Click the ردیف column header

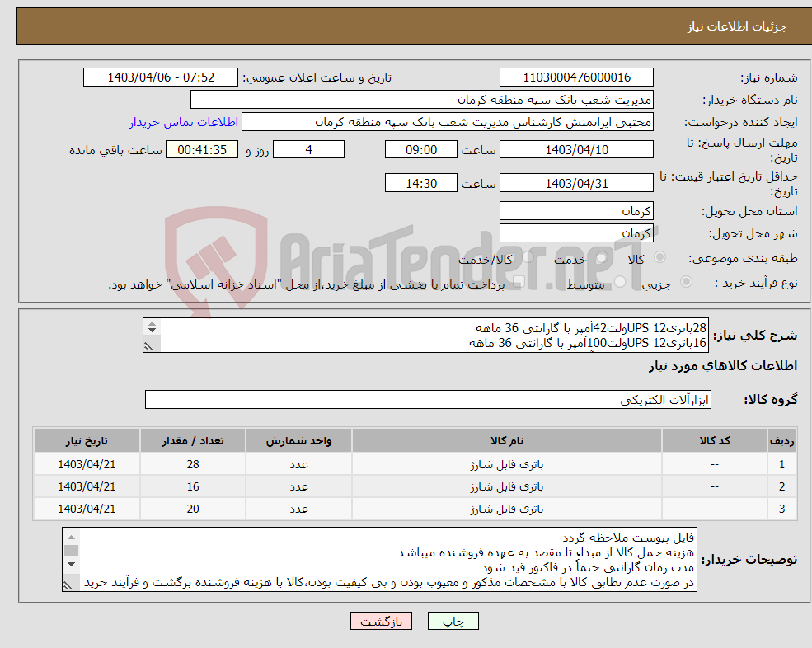(x=781, y=441)
